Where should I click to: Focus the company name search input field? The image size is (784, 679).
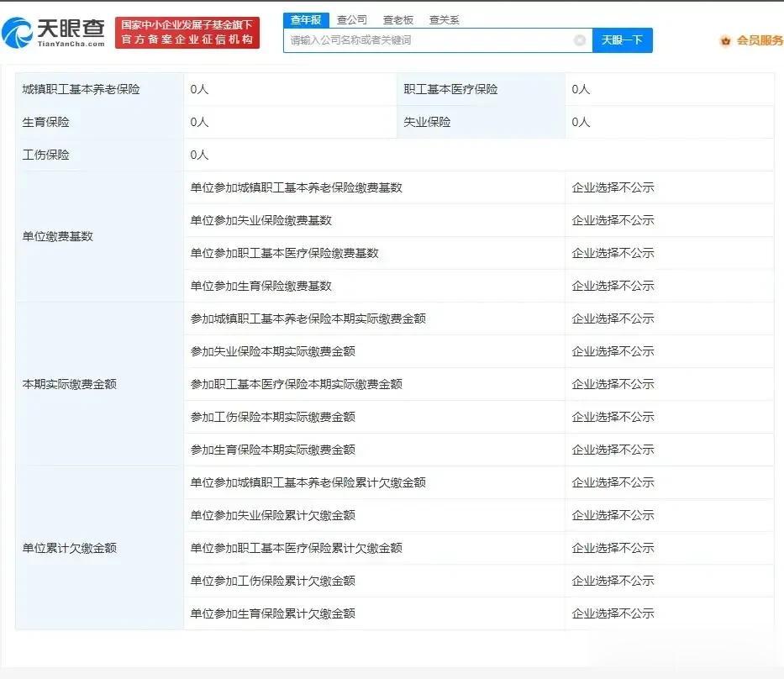(429, 40)
